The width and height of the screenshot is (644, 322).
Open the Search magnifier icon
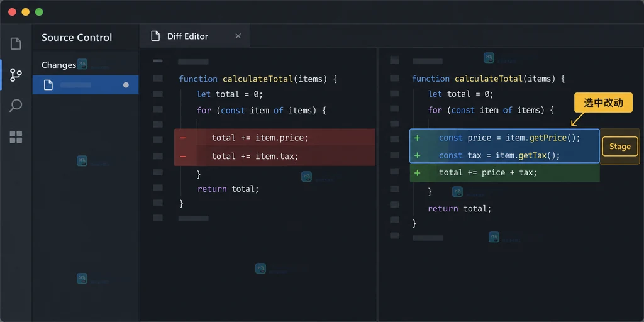pos(16,106)
